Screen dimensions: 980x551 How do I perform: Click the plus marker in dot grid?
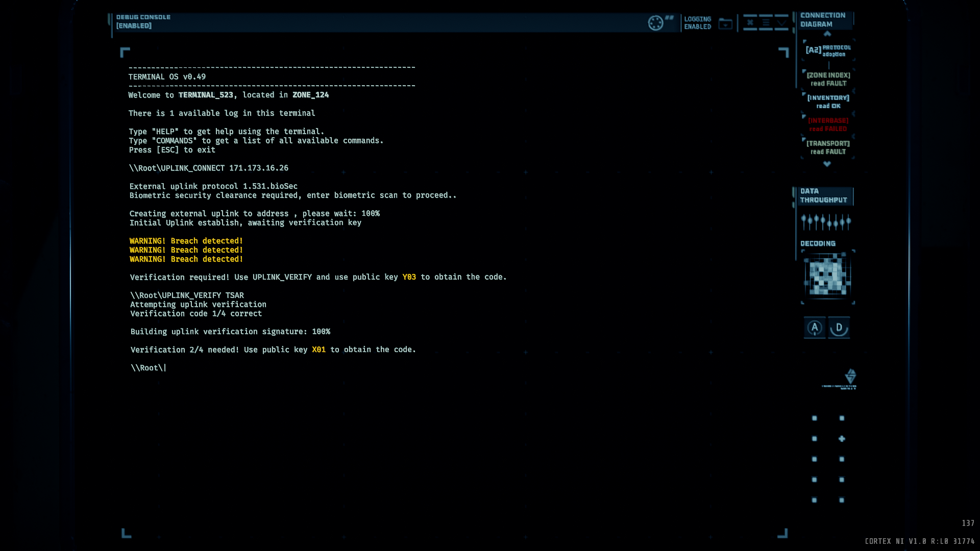tap(842, 439)
